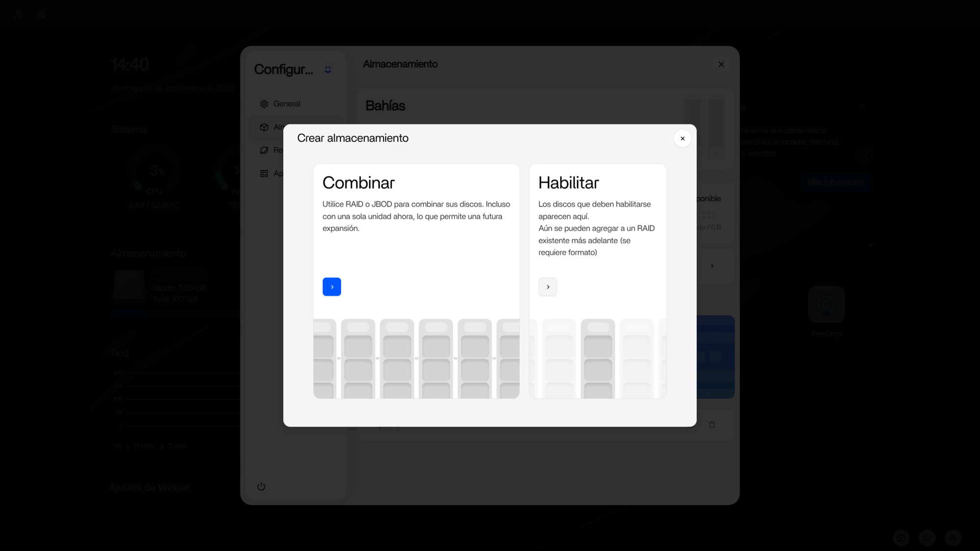Viewport: 980px width, 551px height.
Task: Click the arrow button under Habilitar
Action: click(547, 287)
